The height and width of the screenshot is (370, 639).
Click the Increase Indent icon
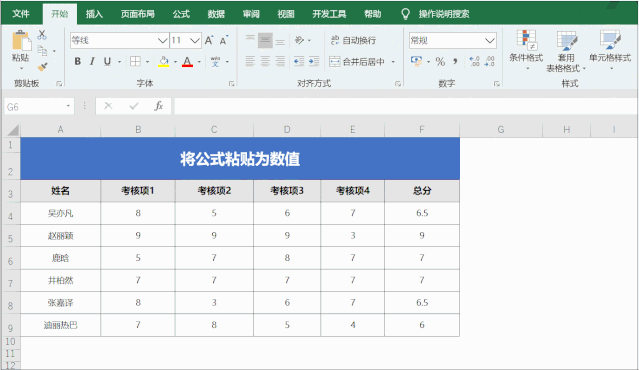pyautogui.click(x=314, y=62)
